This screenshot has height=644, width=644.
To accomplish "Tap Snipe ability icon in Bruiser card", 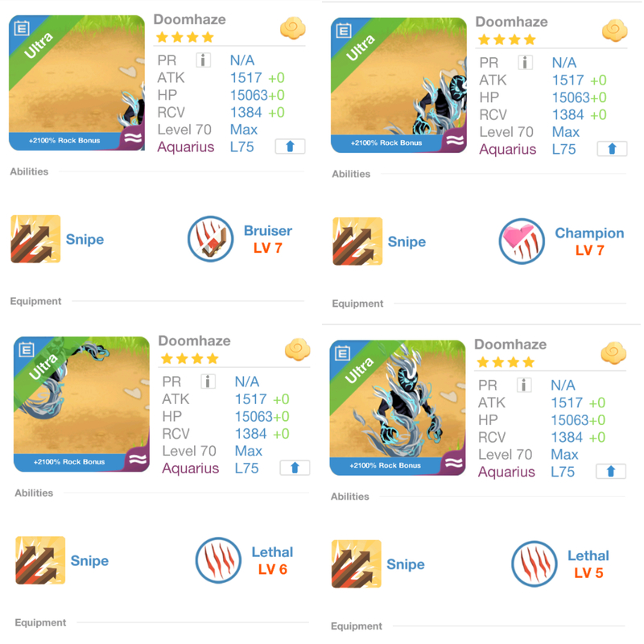I will pyautogui.click(x=35, y=239).
